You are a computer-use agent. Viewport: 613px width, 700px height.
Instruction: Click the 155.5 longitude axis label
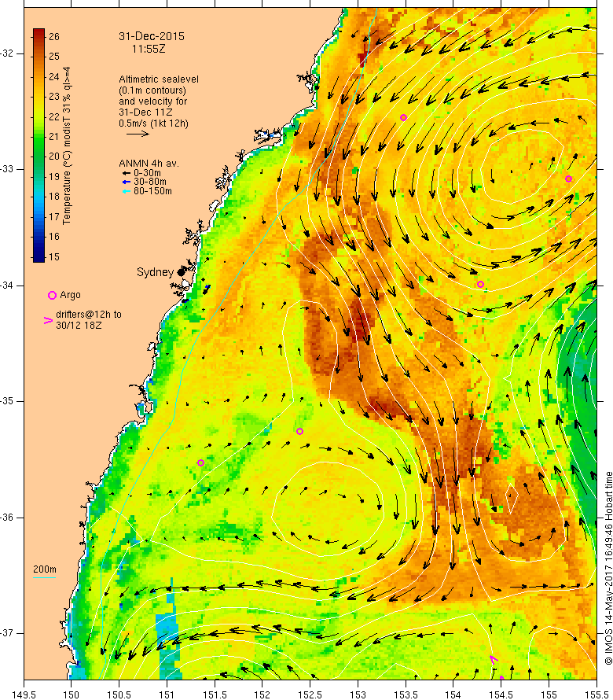pyautogui.click(x=596, y=695)
